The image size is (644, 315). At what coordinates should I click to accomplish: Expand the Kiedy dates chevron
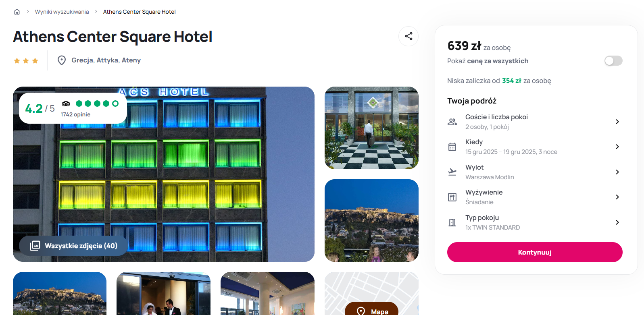pos(617,147)
